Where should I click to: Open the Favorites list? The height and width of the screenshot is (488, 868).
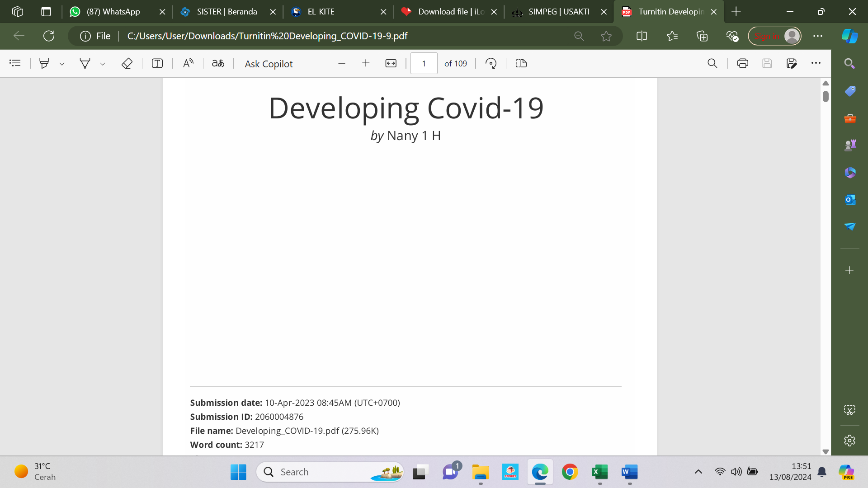[x=672, y=36]
